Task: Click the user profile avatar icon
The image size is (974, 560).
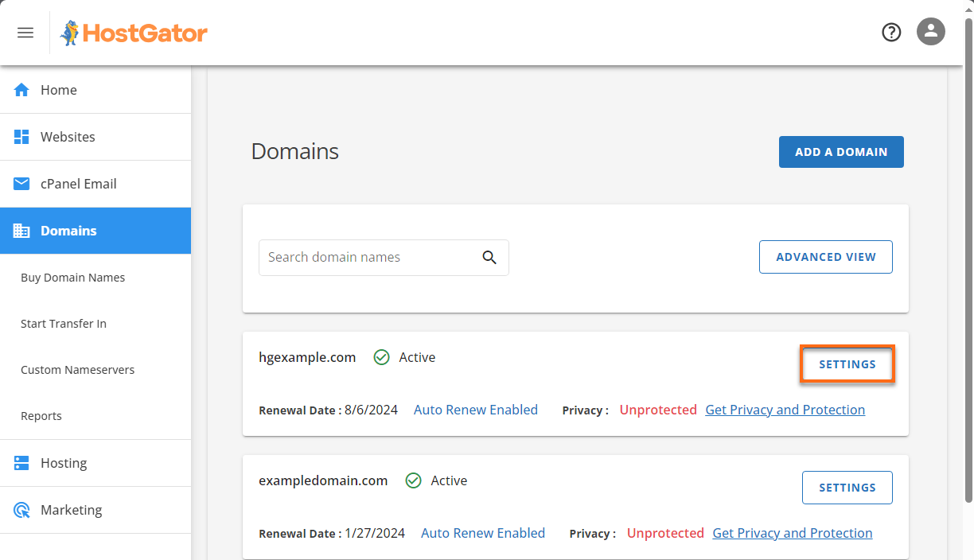Action: (930, 32)
